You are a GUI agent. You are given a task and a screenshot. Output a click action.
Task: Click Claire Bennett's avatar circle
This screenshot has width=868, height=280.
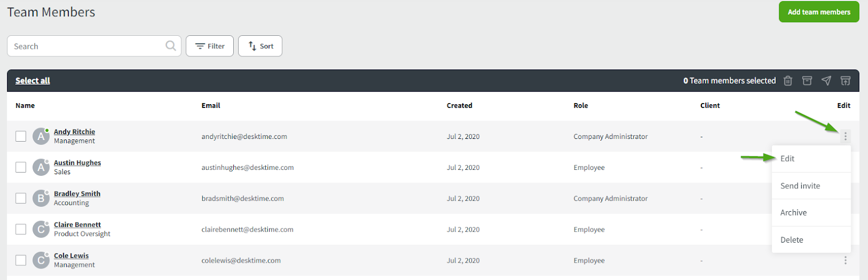click(x=41, y=230)
